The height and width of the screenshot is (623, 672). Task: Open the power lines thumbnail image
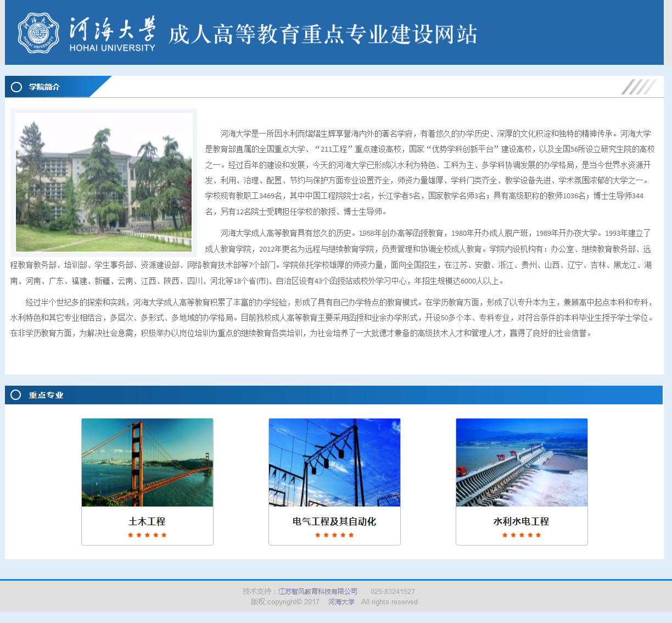[334, 463]
